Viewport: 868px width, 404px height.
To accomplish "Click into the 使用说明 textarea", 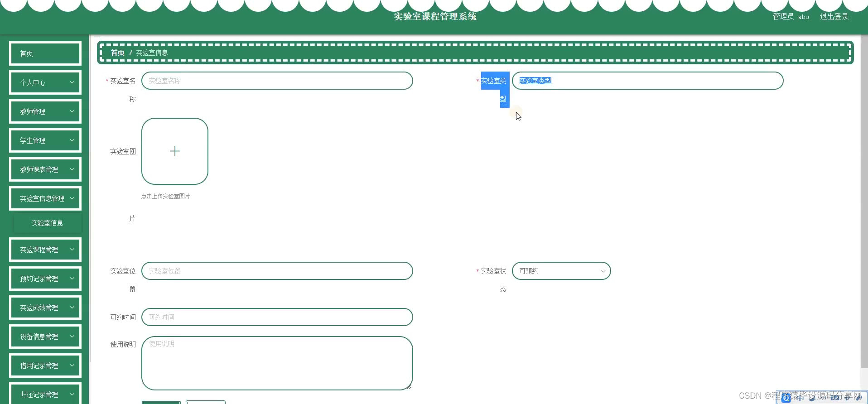I will [277, 363].
